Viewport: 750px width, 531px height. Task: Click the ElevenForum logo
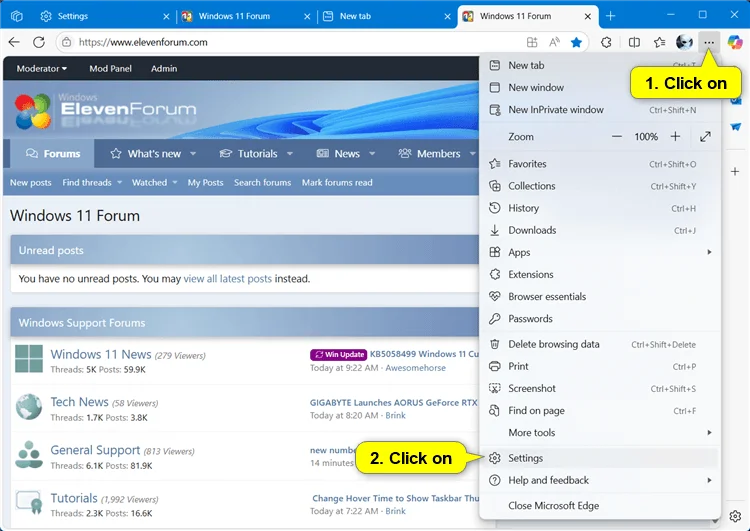coord(105,111)
